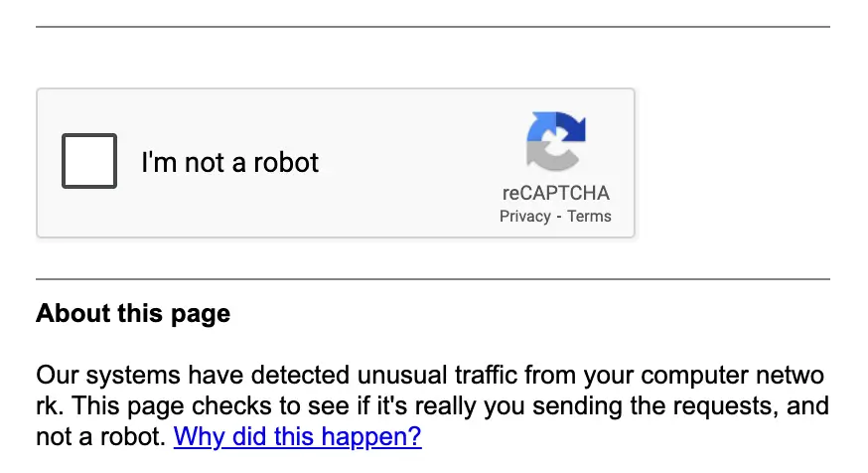Open the "Why did this happen?" link
The width and height of the screenshot is (868, 473).
click(297, 436)
